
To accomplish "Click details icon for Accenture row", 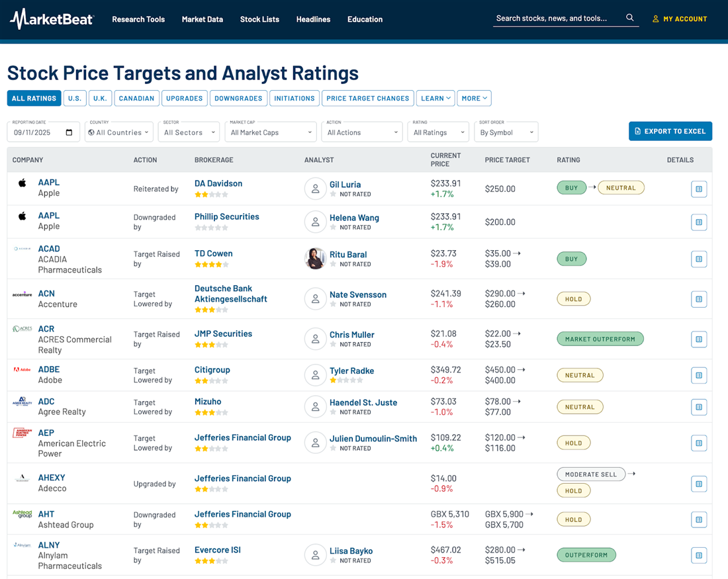I will (698, 299).
